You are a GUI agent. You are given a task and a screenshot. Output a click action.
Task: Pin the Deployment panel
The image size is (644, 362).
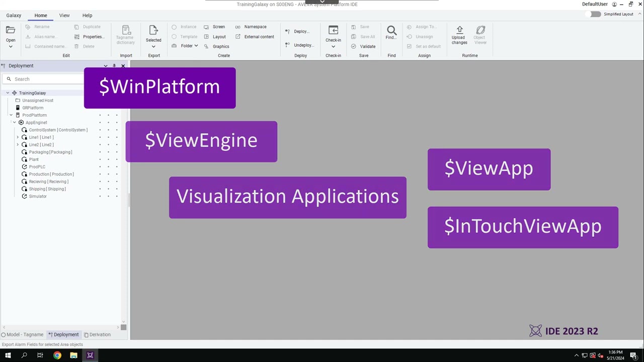(x=114, y=66)
